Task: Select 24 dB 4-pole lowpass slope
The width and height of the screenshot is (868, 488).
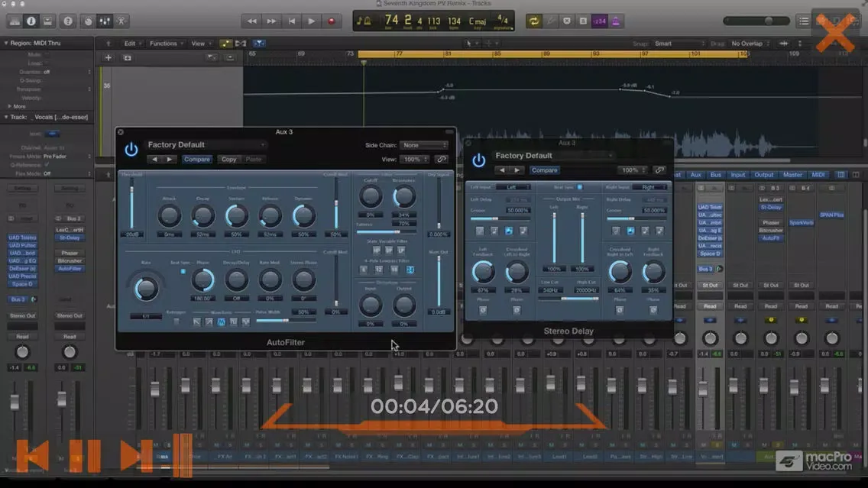Action: [410, 270]
